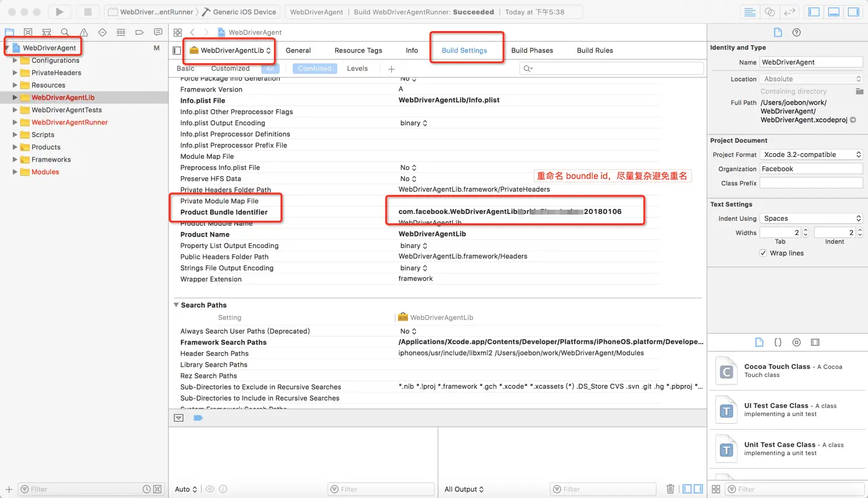868x498 pixels.
Task: Hide the Navigator panel
Action: 815,12
